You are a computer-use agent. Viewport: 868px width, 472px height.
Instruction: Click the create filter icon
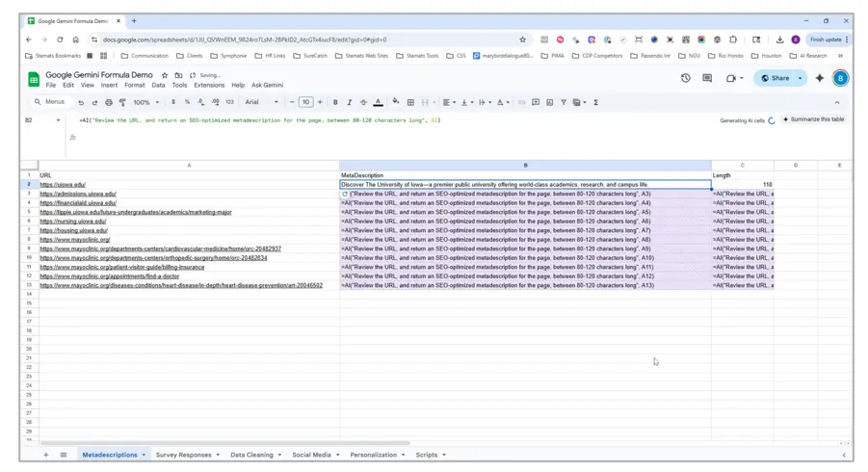point(564,102)
